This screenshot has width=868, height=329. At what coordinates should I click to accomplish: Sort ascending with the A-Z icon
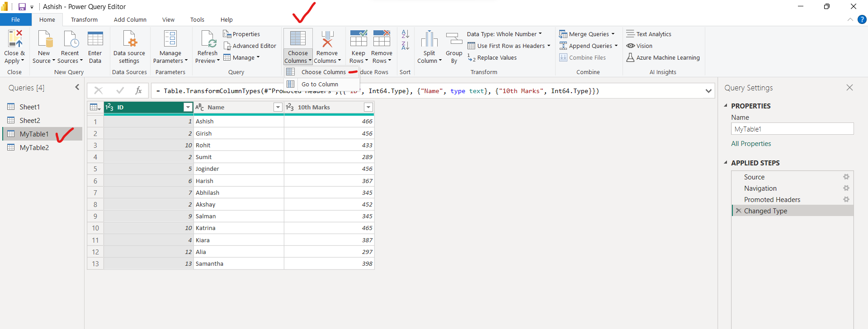[x=405, y=34]
